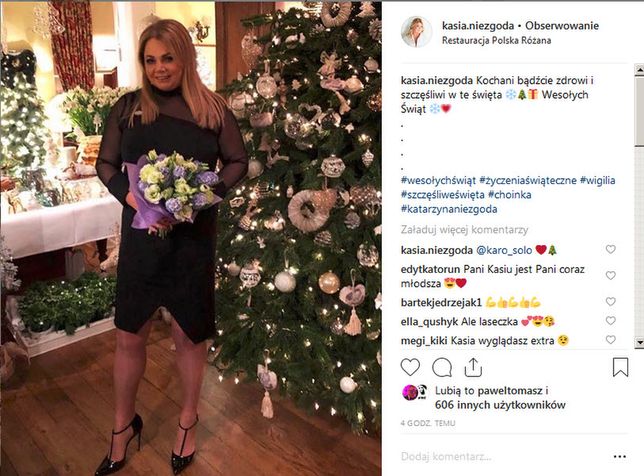The height and width of the screenshot is (476, 644).
Task: Open the Restauracja Polska Różana location
Action: (496, 40)
